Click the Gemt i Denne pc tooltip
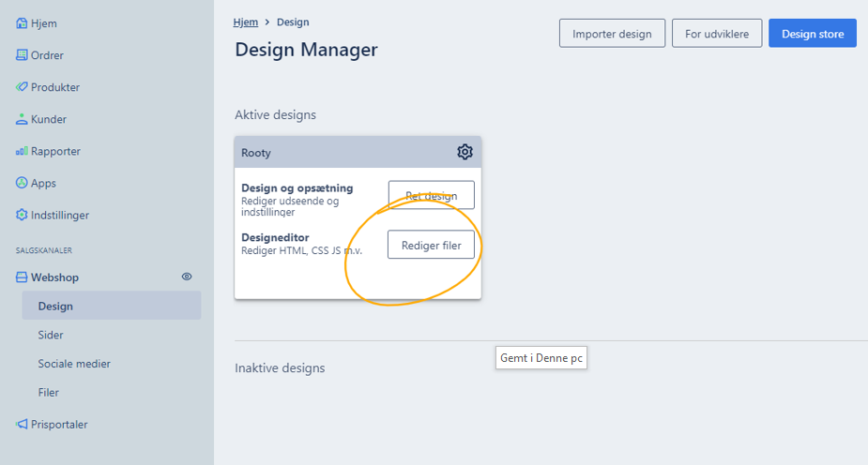The image size is (868, 465). 541,358
